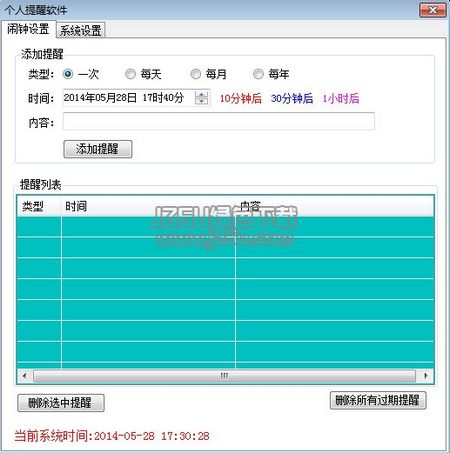Click the 删除选中提醒 button
This screenshot has width=450, height=453.
click(61, 403)
